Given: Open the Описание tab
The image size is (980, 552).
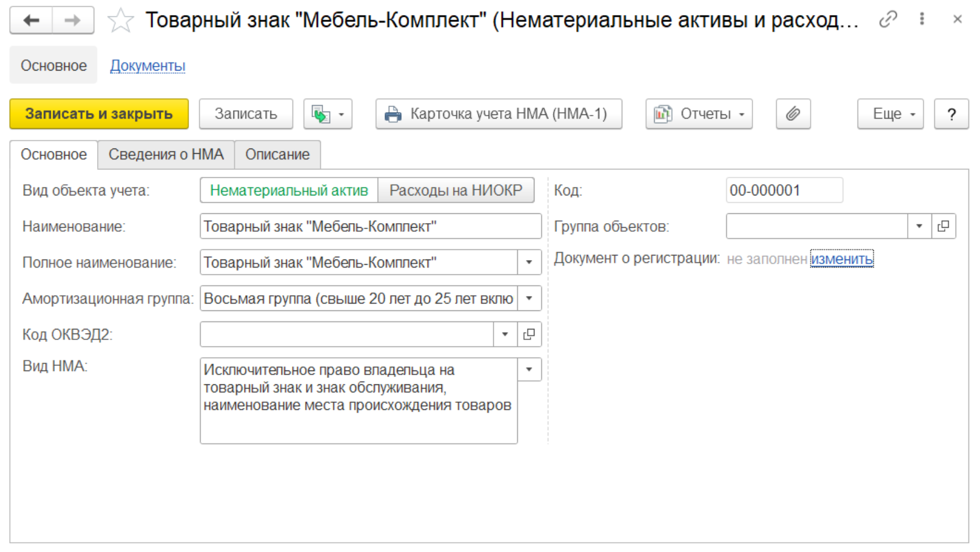Looking at the screenshot, I should 277,154.
